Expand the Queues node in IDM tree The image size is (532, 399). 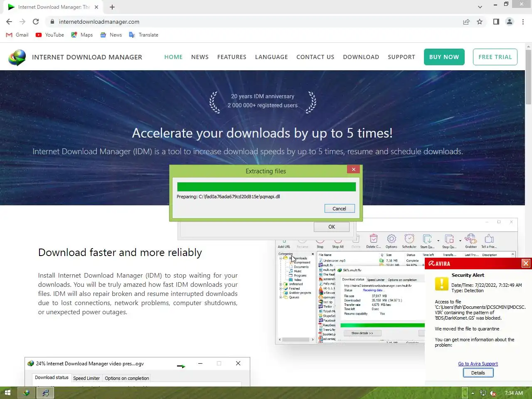281,297
